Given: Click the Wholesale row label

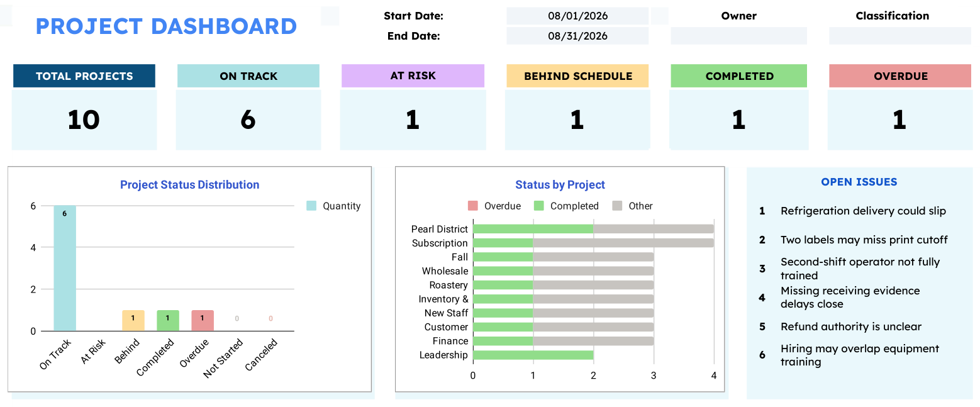Looking at the screenshot, I should (445, 271).
